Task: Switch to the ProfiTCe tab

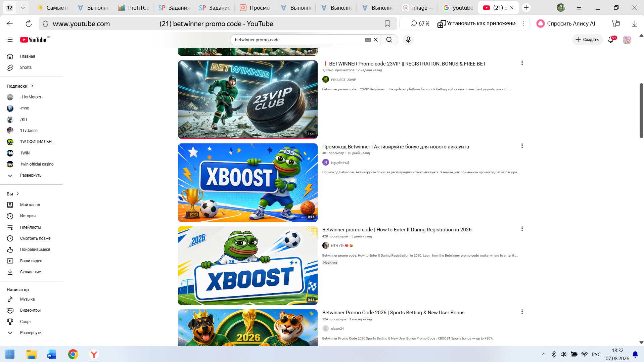Action: pyautogui.click(x=134, y=8)
